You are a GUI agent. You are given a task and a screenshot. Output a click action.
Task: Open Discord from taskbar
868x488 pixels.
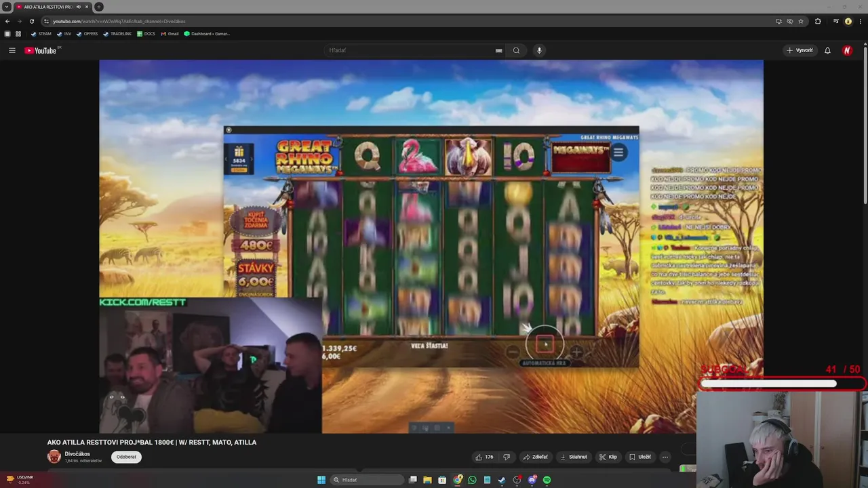tap(532, 480)
